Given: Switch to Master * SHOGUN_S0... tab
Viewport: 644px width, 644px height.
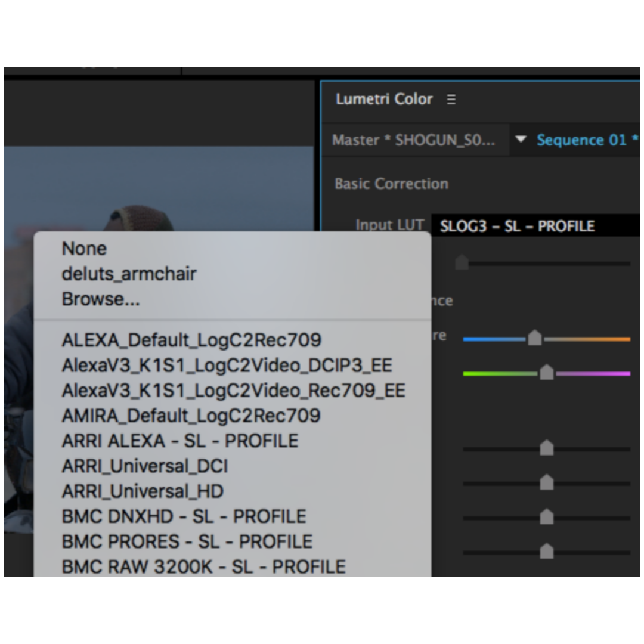Looking at the screenshot, I should (414, 141).
